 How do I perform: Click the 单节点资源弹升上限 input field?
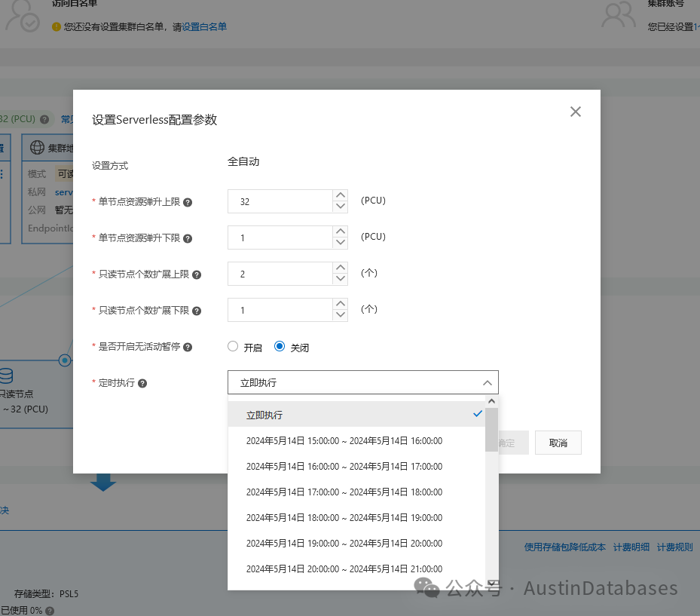coord(280,201)
